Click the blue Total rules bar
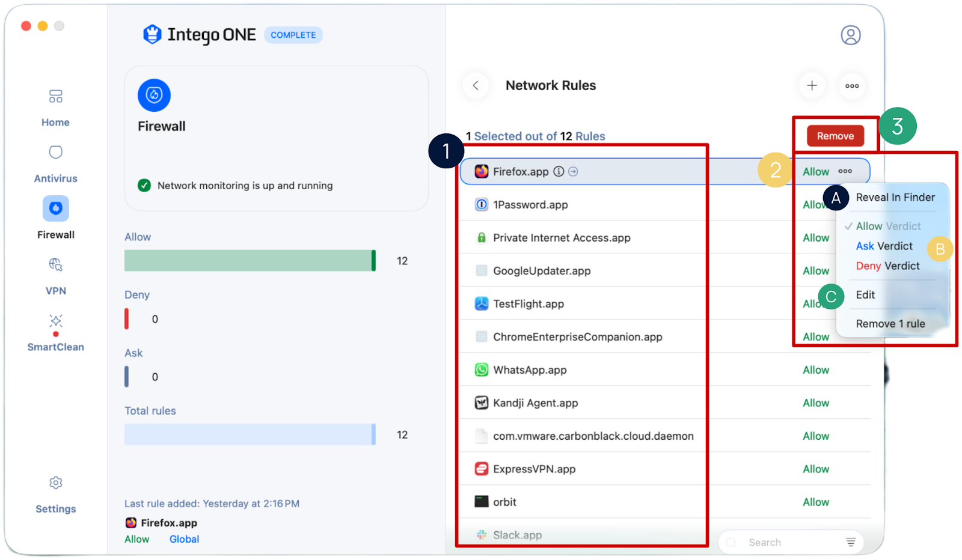 point(250,434)
